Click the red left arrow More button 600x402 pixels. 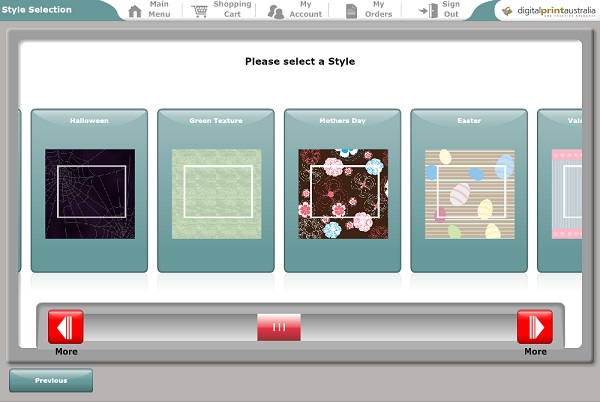(x=65, y=327)
